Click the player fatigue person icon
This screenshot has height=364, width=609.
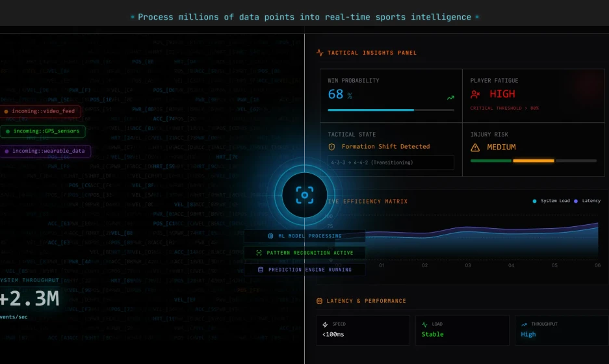pyautogui.click(x=475, y=94)
